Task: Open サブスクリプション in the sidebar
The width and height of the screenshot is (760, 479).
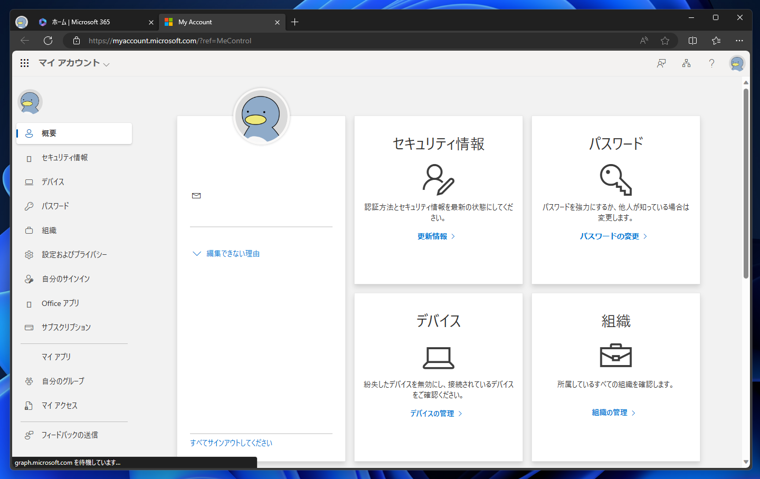Action: tap(74, 327)
